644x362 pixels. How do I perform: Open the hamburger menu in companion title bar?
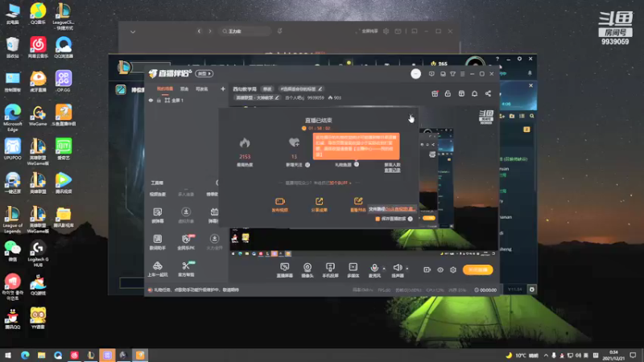point(462,74)
